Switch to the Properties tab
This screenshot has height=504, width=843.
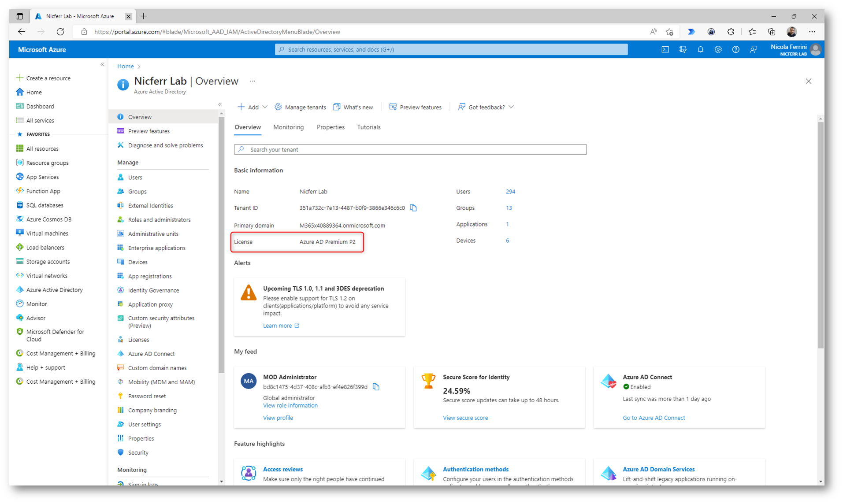point(331,127)
